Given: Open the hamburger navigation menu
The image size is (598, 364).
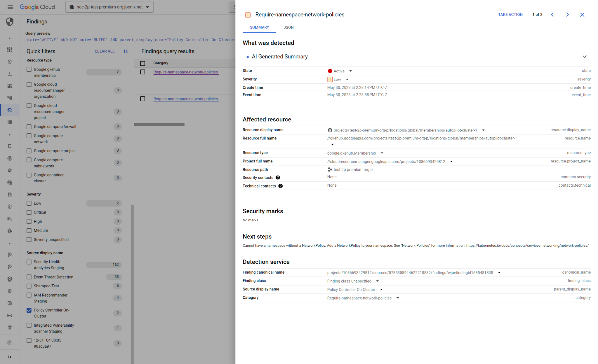Looking at the screenshot, I should (10, 7).
